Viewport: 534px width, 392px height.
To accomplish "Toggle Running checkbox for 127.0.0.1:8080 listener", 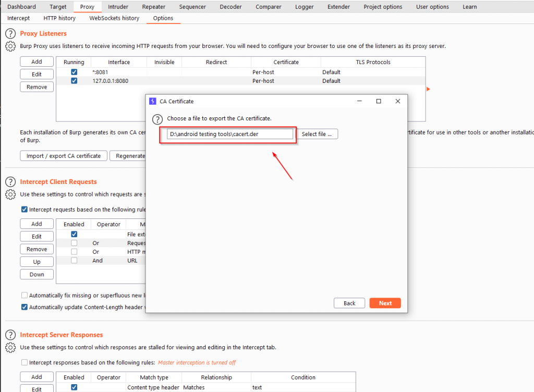I will click(x=74, y=81).
